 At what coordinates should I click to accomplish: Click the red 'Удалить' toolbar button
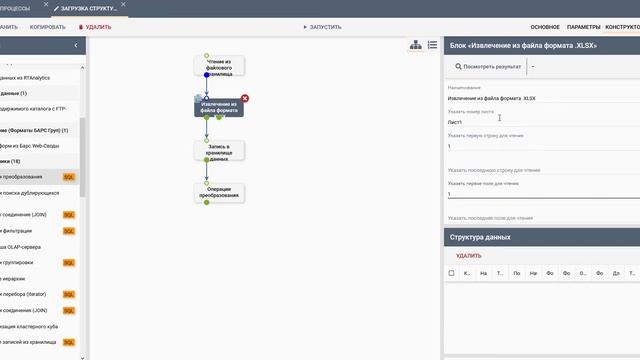(95, 27)
